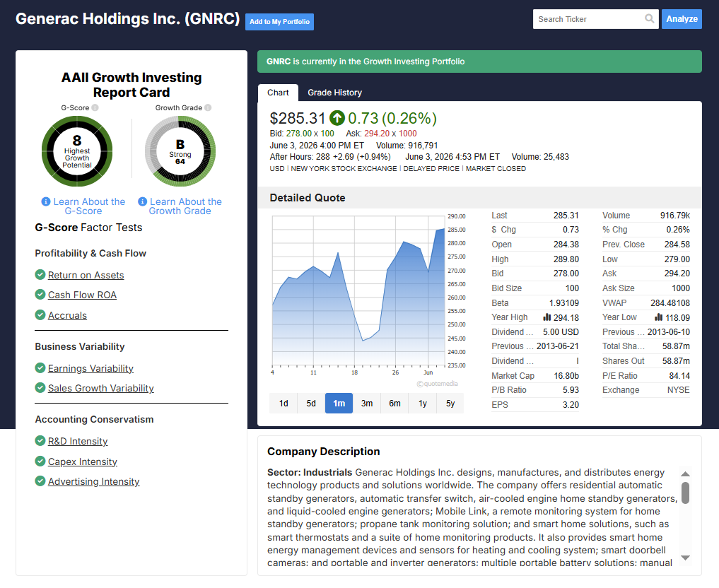Click the description scroll down arrow
Image resolution: width=719 pixels, height=588 pixels.
[686, 558]
